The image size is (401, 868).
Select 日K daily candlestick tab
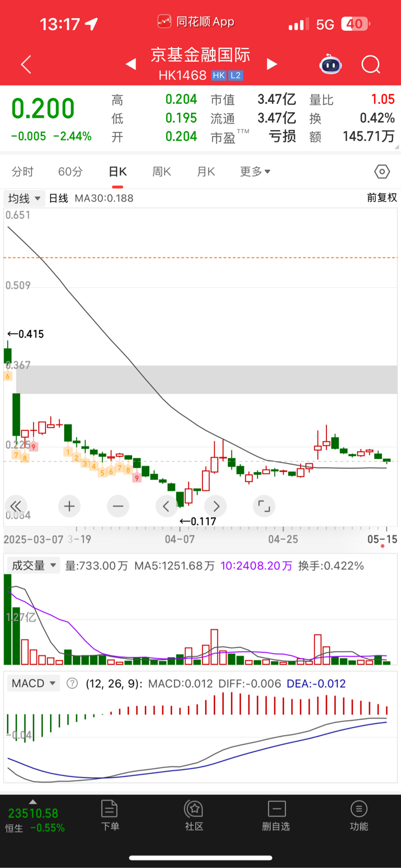(x=117, y=171)
